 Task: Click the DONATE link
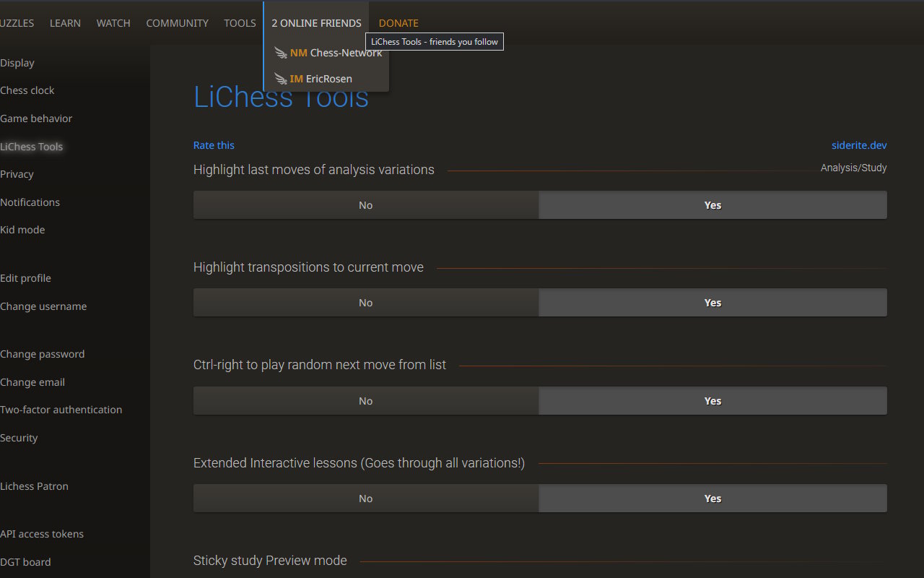(x=398, y=22)
